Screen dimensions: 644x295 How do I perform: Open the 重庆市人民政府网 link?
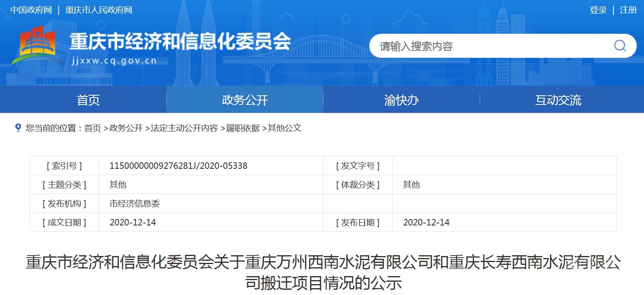(x=98, y=10)
